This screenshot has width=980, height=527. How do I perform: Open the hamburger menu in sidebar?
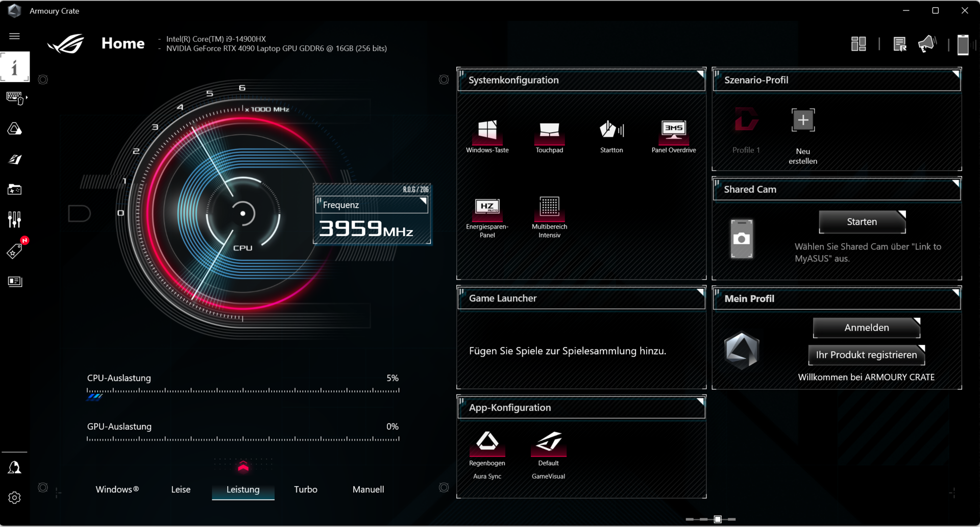tap(14, 36)
